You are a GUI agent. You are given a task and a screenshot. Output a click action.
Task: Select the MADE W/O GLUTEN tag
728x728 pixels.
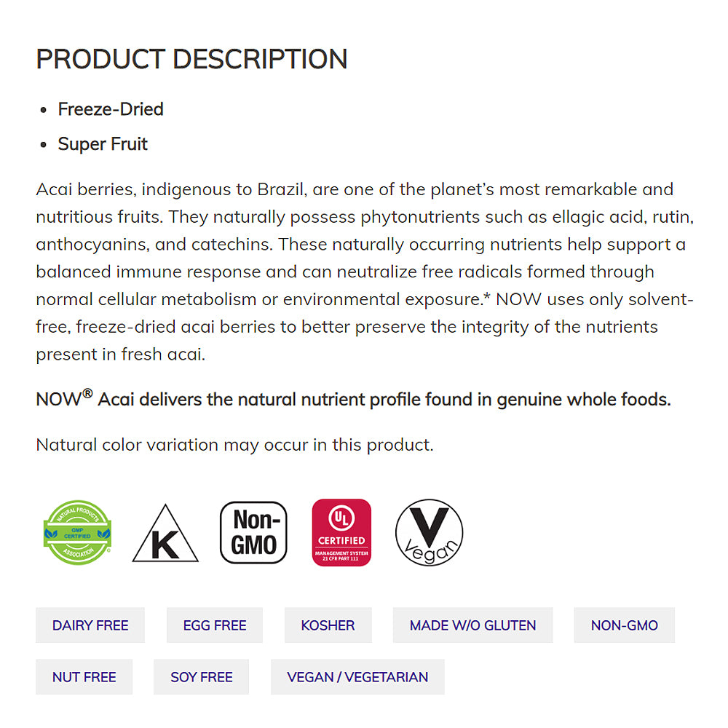coord(472,625)
